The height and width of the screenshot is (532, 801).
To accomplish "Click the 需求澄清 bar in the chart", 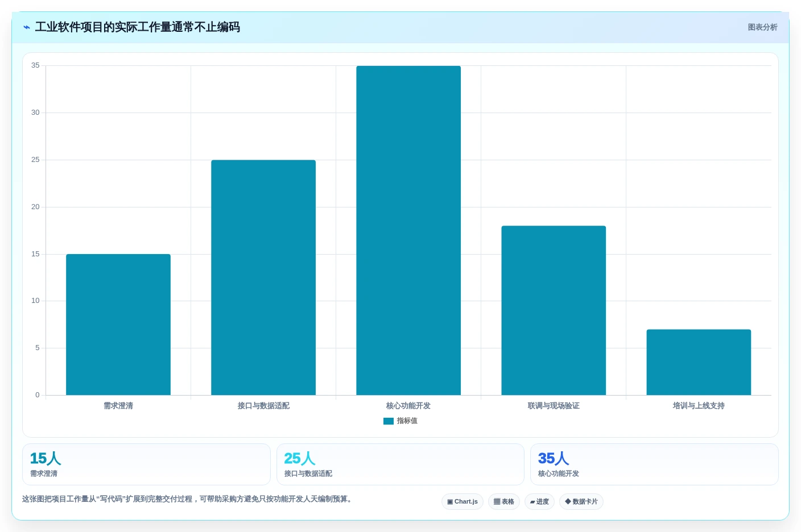I will pyautogui.click(x=118, y=325).
